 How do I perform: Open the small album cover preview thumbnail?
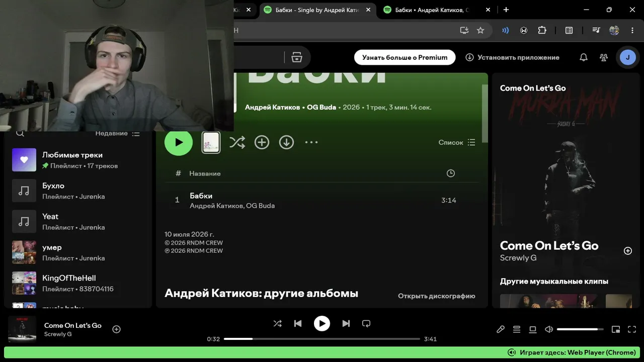[x=211, y=142]
